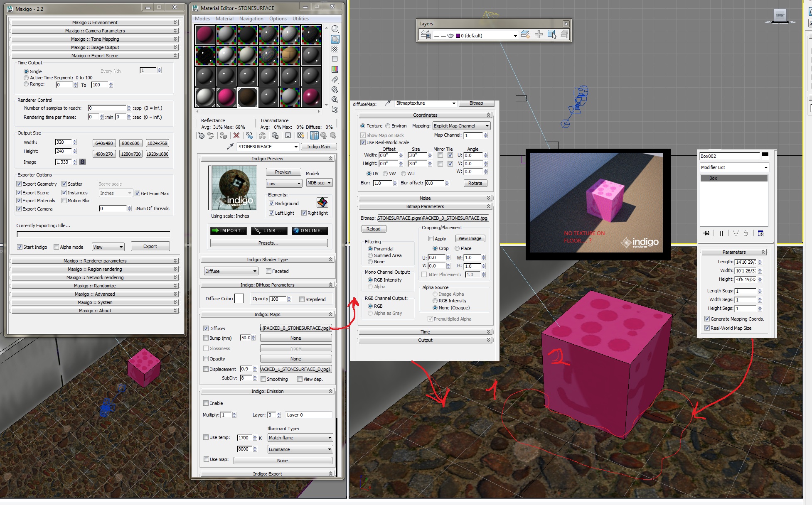
Task: Select Summed Area filtering radio button
Action: [370, 255]
